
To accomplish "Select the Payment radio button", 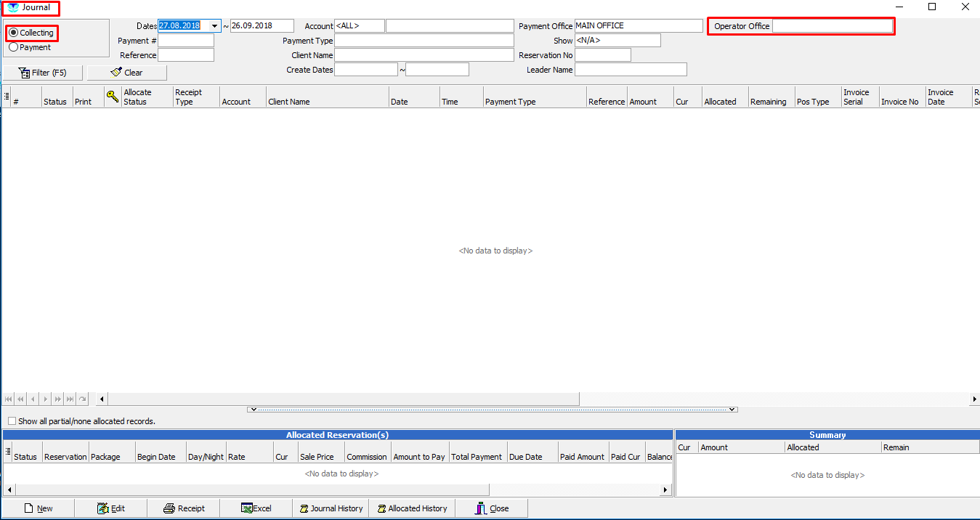I will tap(14, 47).
